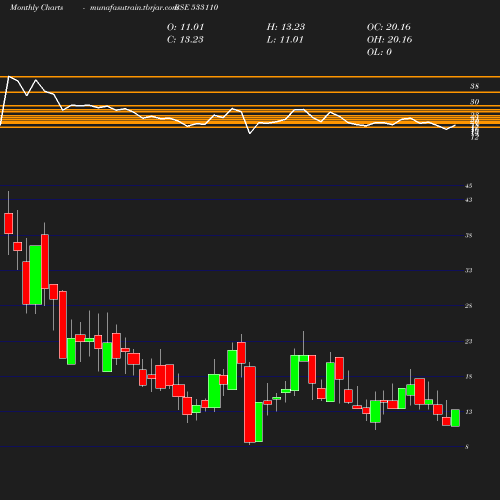
Task: Click the 28 price axis label
Action: click(x=468, y=306)
